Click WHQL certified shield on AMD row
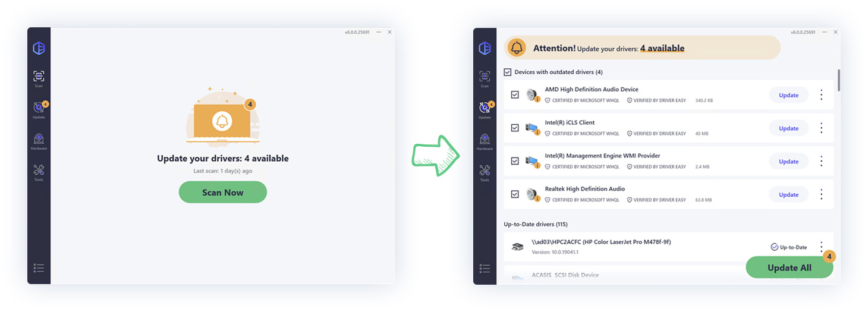The height and width of the screenshot is (312, 868). pos(548,100)
